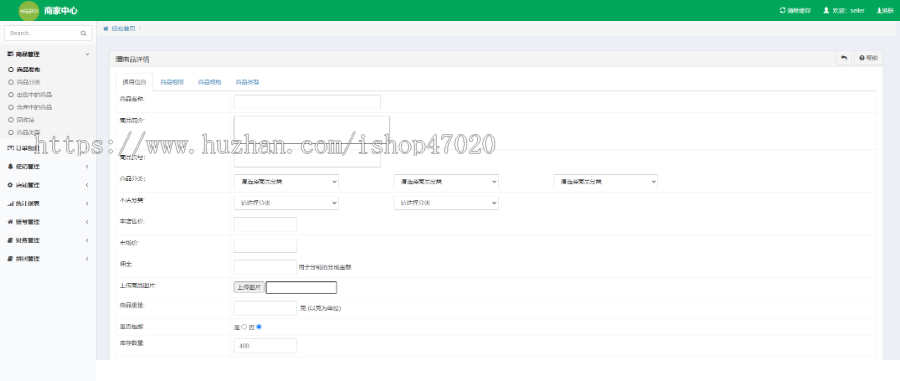The height and width of the screenshot is (381, 900).
Task: Click the bell icon beside 促销管理
Action: pyautogui.click(x=10, y=166)
